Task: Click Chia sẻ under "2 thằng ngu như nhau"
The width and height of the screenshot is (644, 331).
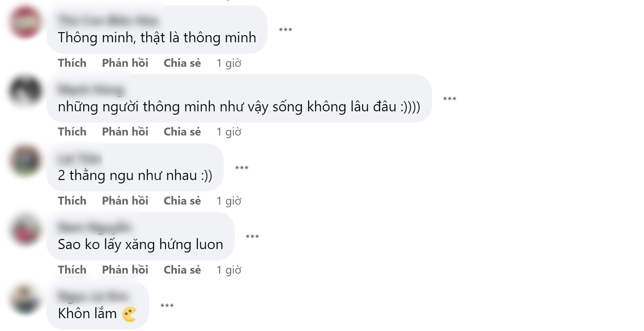Action: click(x=182, y=201)
